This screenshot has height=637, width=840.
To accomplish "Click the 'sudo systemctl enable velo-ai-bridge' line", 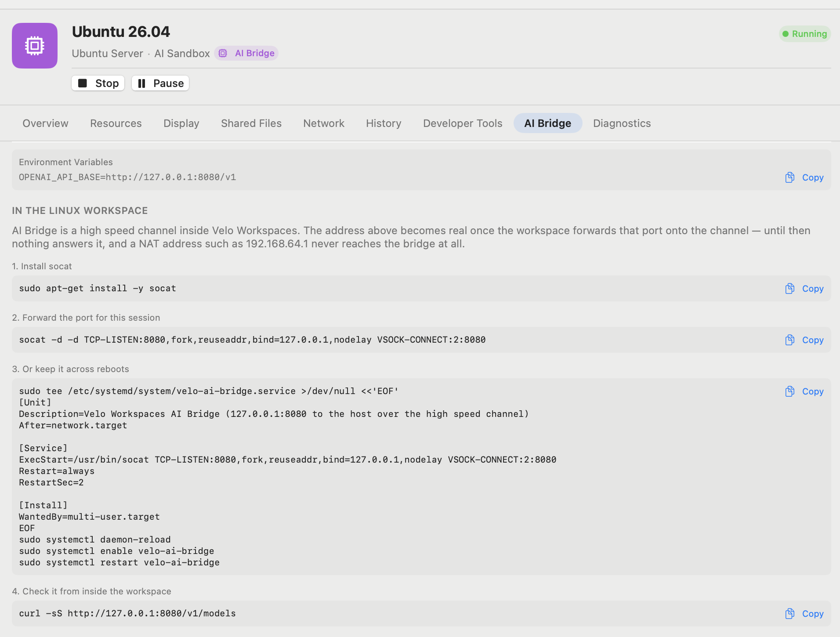I will point(116,551).
